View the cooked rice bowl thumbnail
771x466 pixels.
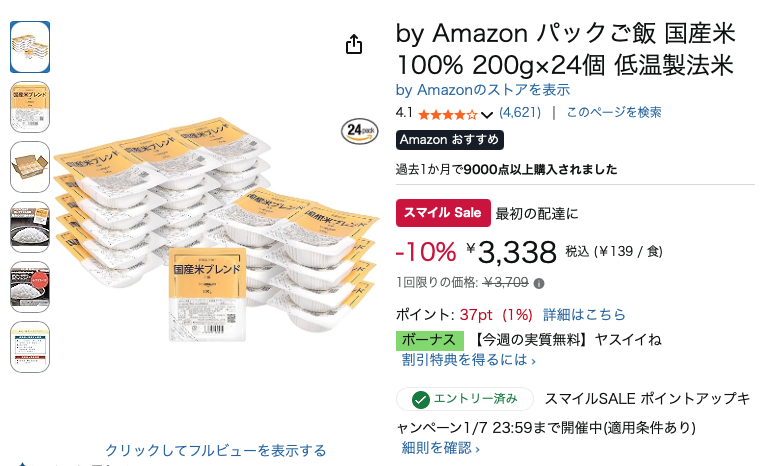click(x=30, y=227)
